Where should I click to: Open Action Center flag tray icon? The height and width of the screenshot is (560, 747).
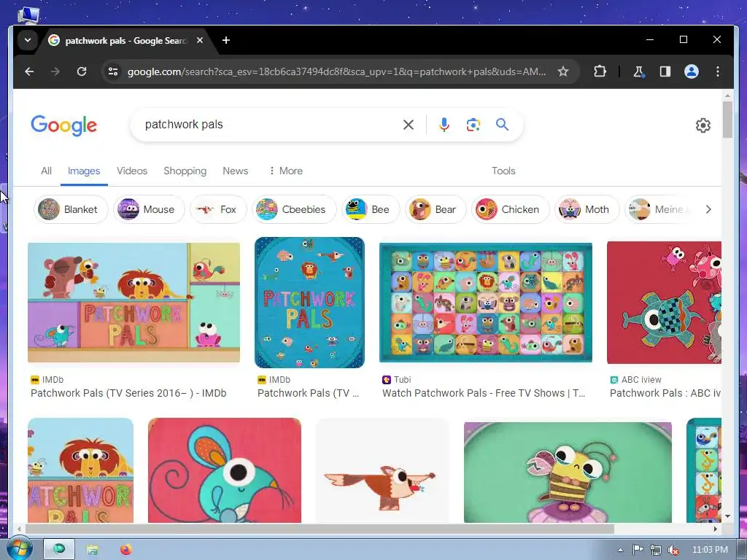[x=638, y=550]
